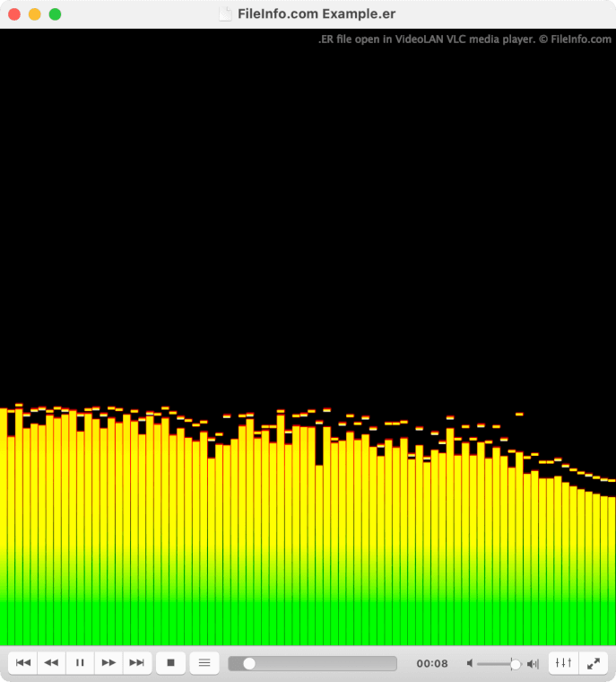Stop playback with the square button
This screenshot has height=682, width=616.
(x=170, y=663)
